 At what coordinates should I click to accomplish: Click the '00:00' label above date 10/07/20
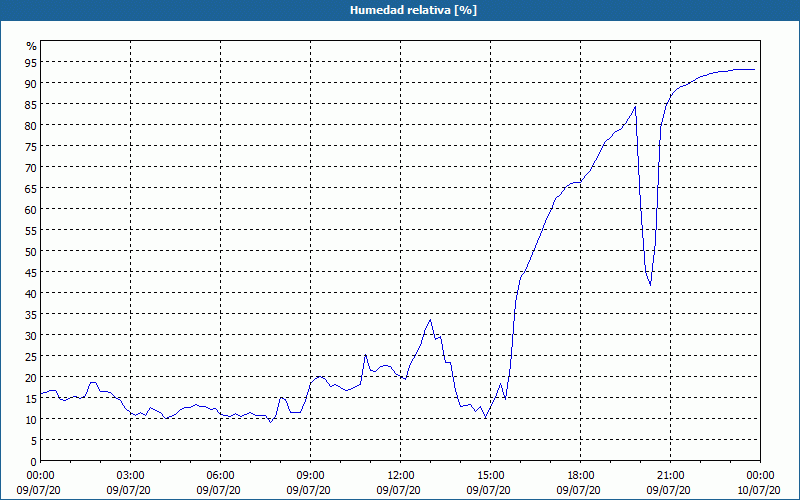pos(760,476)
